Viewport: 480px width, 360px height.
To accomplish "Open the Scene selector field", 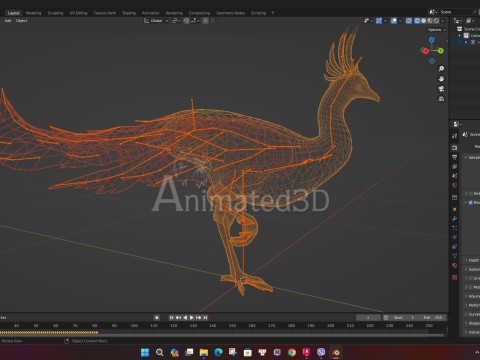I will click(453, 12).
